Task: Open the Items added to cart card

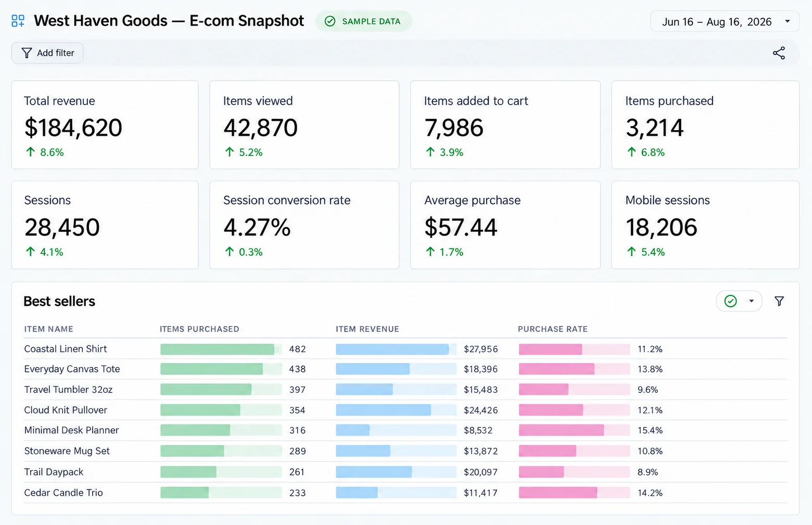Action: pos(505,125)
